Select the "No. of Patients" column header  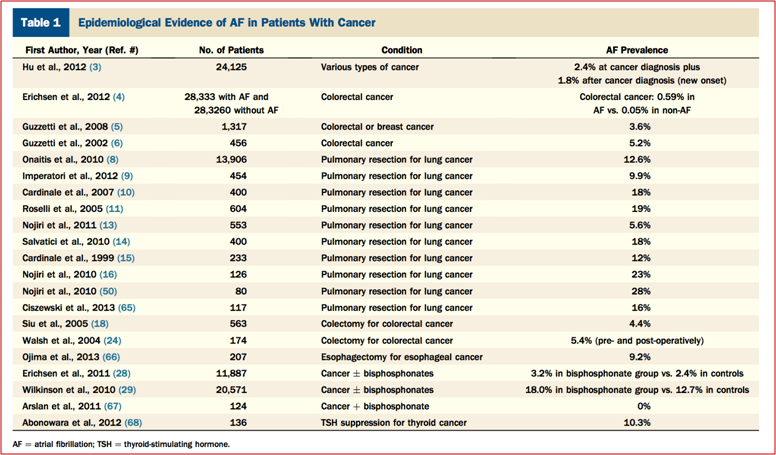coord(236,50)
